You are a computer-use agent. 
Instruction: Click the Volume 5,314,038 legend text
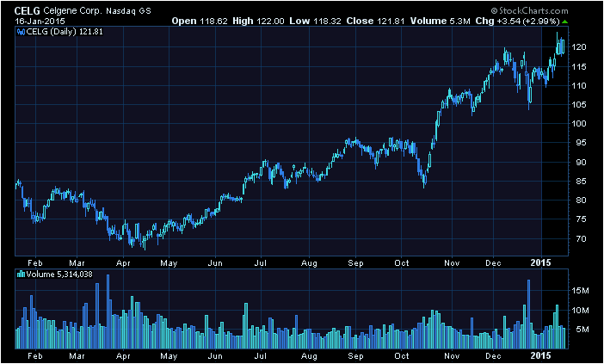(59, 275)
